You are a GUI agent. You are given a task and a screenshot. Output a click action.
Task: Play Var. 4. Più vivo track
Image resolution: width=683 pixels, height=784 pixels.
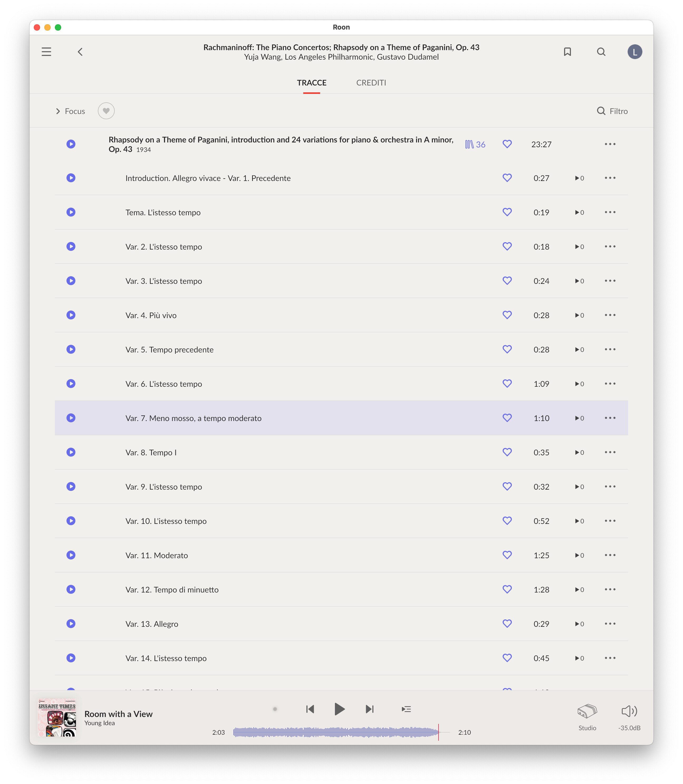71,315
